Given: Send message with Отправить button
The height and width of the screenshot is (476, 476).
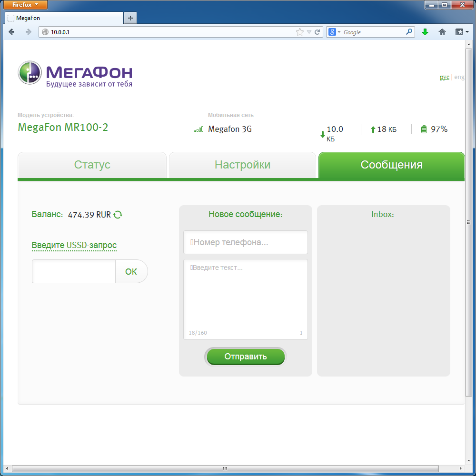Looking at the screenshot, I should tap(246, 357).
